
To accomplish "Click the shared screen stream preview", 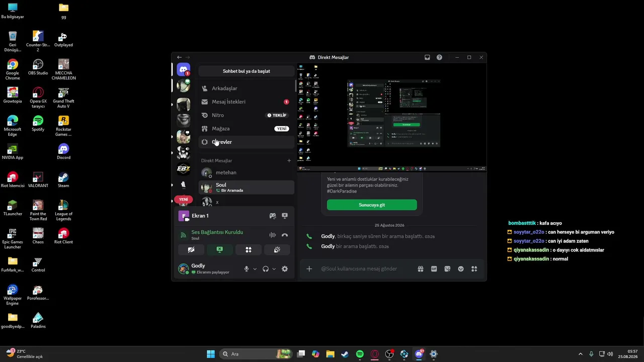I will pyautogui.click(x=391, y=117).
